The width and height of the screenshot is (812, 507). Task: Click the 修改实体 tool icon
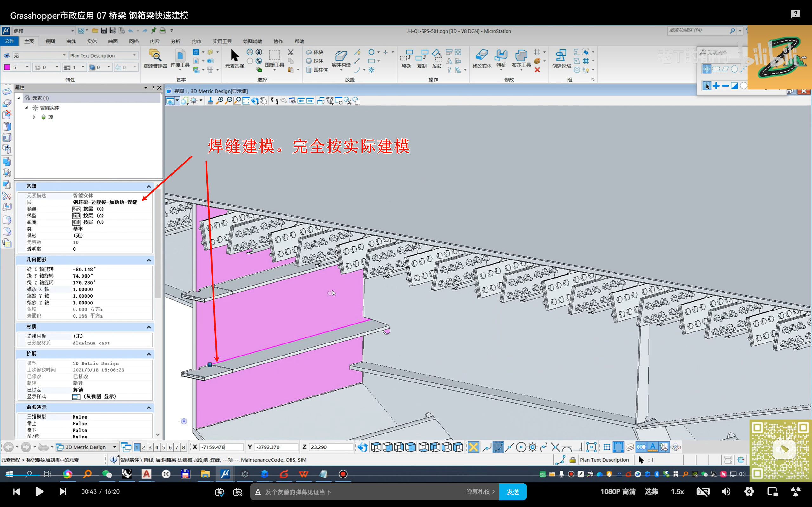(482, 57)
